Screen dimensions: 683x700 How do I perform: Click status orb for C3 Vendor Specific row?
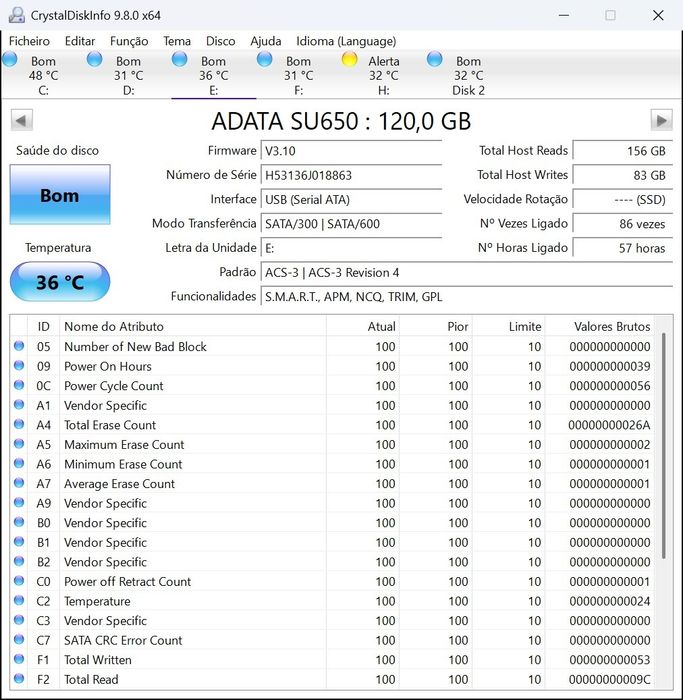click(x=19, y=620)
